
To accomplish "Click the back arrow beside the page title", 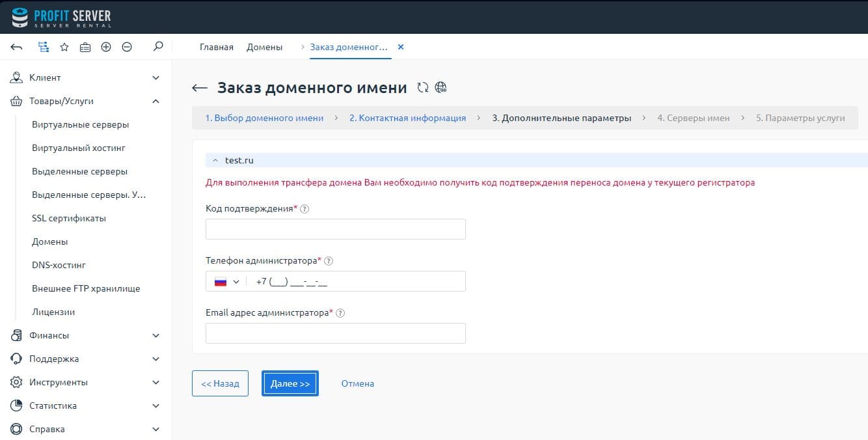I will 200,88.
